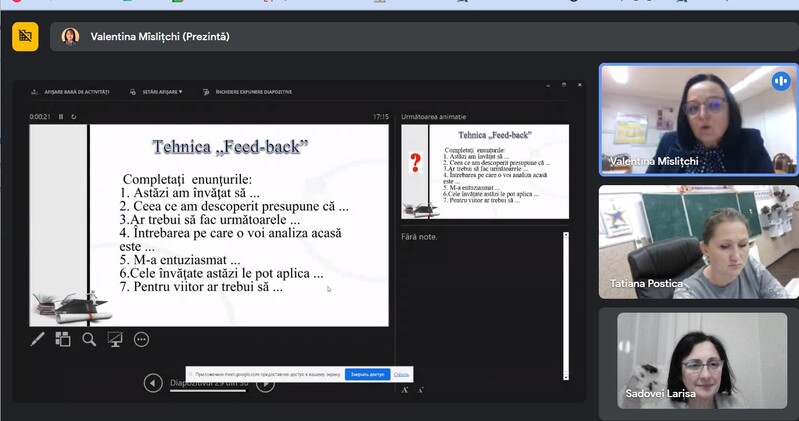Advance to the next slide arrow
Image resolution: width=799 pixels, height=421 pixels.
tap(265, 382)
